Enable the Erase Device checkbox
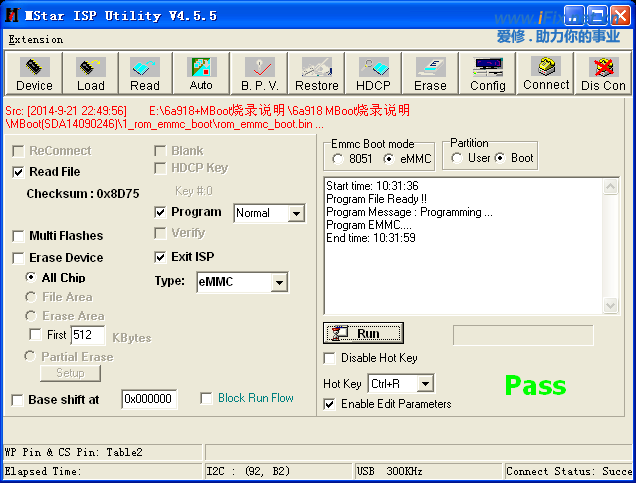 (19, 258)
